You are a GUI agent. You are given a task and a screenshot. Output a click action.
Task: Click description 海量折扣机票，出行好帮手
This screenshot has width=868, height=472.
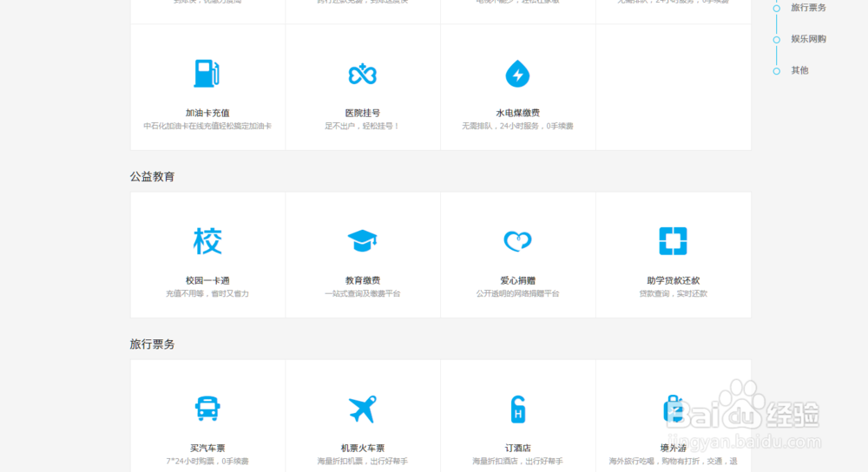[x=363, y=462]
